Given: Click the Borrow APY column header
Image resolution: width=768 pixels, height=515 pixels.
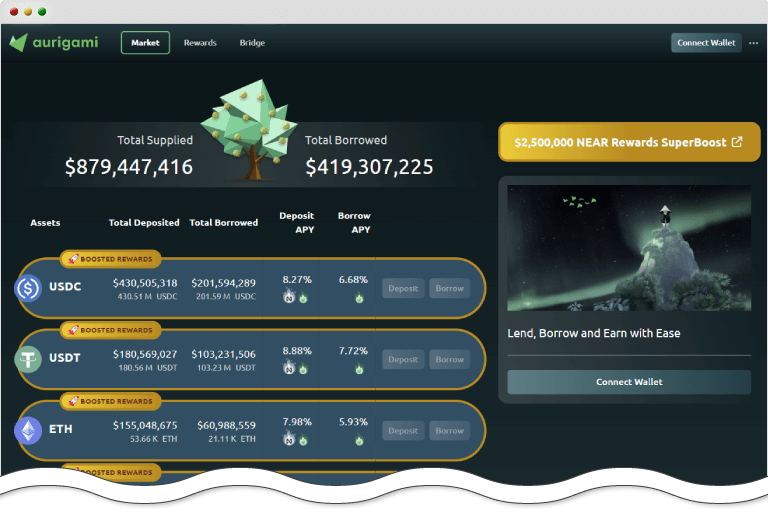Looking at the screenshot, I should (x=354, y=222).
